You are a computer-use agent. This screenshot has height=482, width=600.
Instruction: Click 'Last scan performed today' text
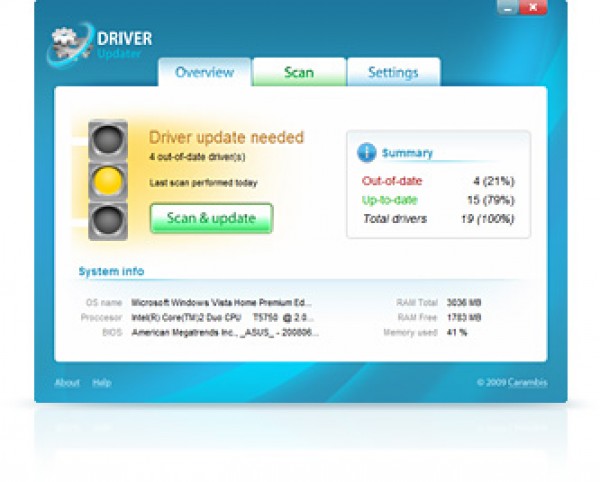pos(203,183)
